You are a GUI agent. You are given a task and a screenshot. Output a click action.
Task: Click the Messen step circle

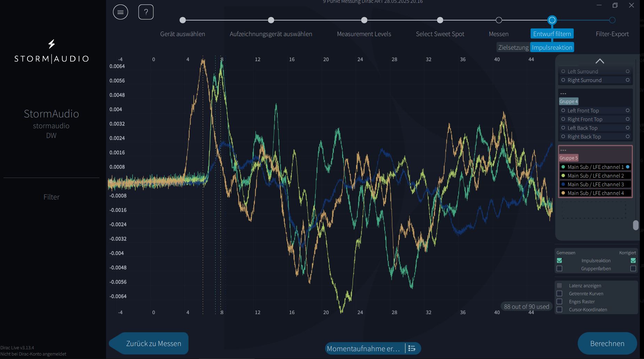[499, 20]
